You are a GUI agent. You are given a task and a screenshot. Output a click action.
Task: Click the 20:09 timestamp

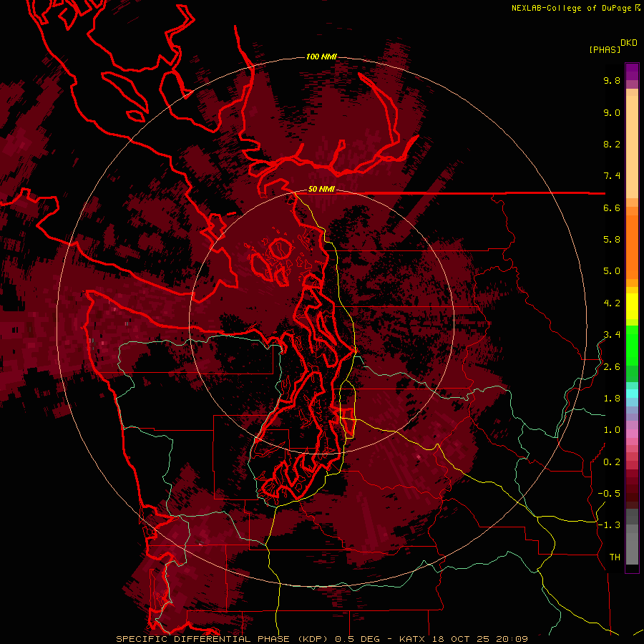point(512,639)
